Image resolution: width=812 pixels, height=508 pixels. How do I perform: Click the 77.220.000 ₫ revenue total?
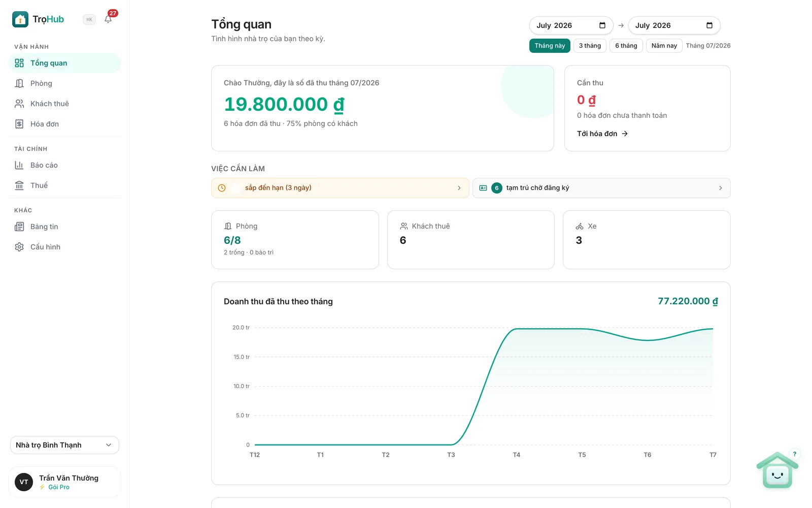point(688,301)
